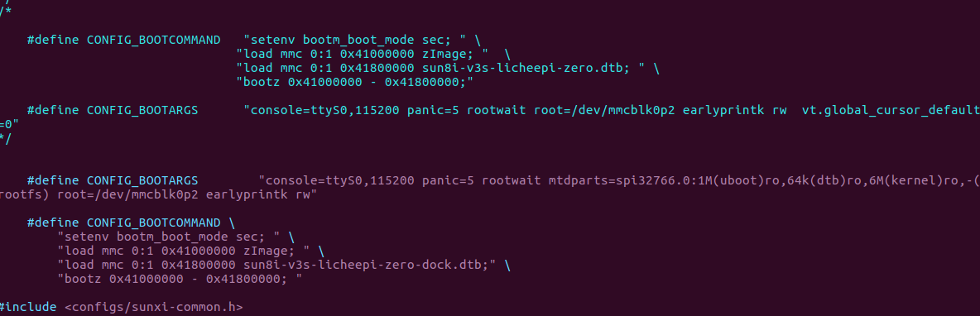Click commented bootz 0x41000000 line
980x316 pixels.
pyautogui.click(x=355, y=83)
